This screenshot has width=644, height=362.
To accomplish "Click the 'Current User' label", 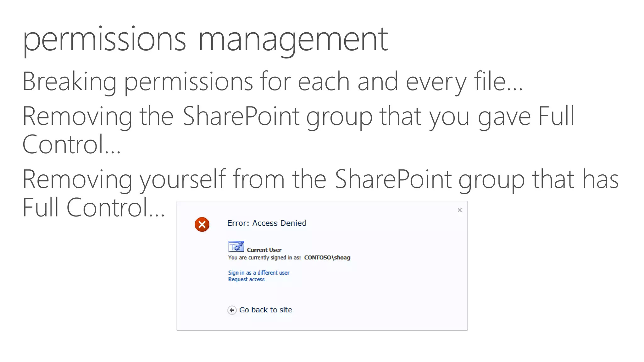I will (x=264, y=250).
